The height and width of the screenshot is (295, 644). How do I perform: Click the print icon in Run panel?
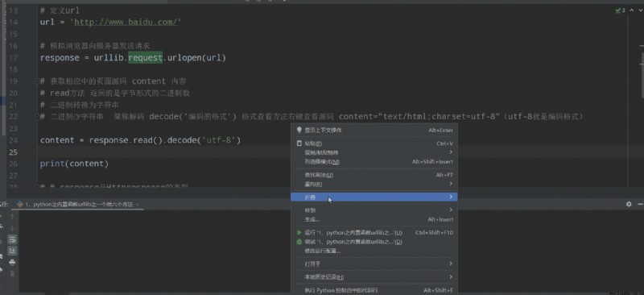click(x=12, y=262)
